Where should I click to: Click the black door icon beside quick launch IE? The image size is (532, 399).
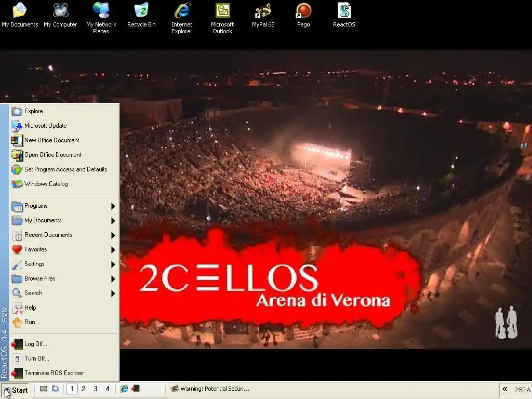pyautogui.click(x=136, y=389)
